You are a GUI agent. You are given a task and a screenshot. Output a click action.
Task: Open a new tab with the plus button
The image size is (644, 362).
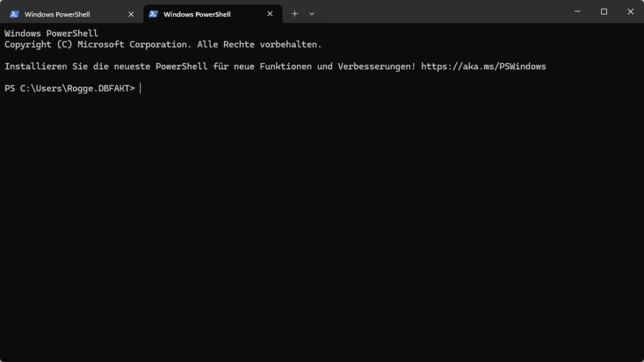294,14
